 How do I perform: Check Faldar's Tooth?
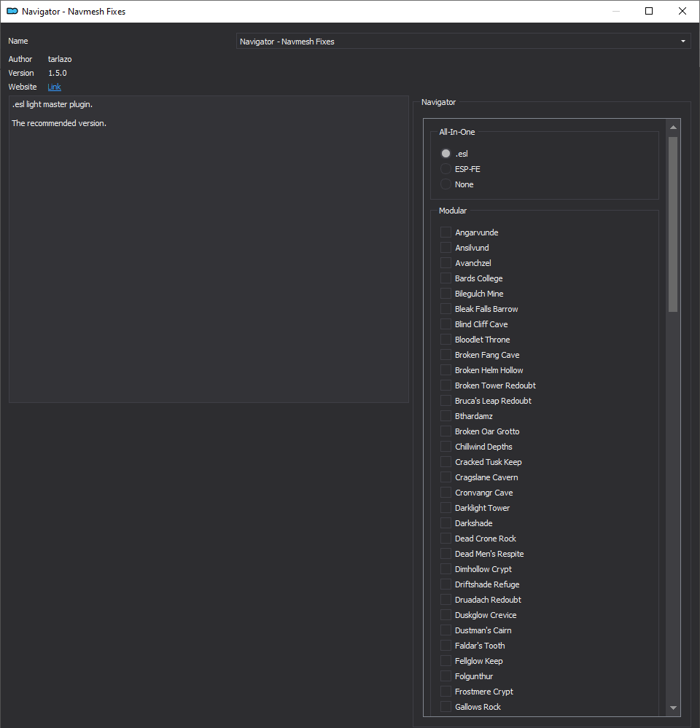pyautogui.click(x=446, y=646)
